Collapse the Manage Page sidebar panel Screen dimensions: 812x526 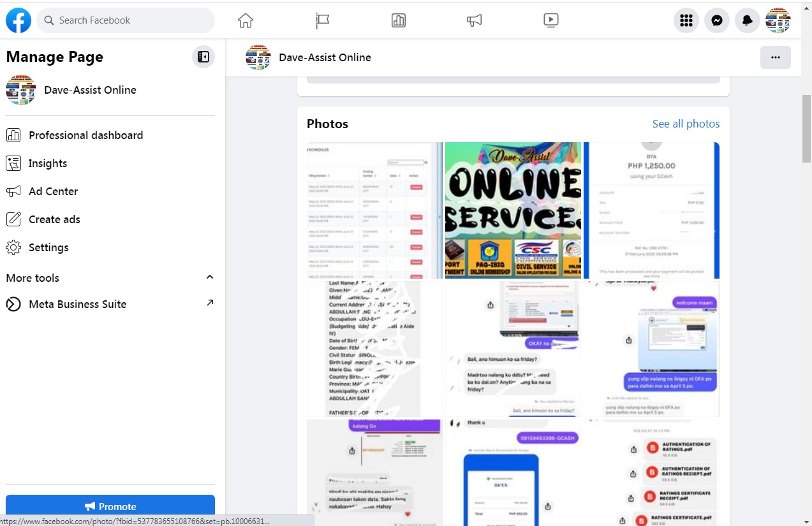[203, 57]
